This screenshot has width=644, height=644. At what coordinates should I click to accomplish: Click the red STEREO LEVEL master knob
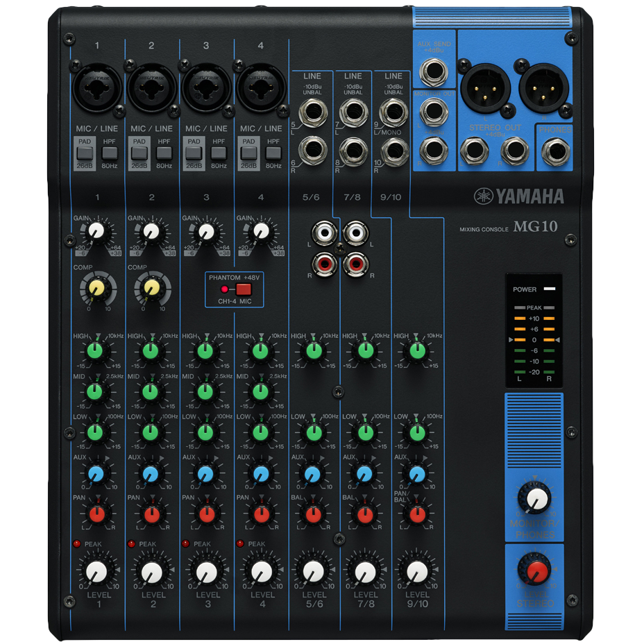535,569
